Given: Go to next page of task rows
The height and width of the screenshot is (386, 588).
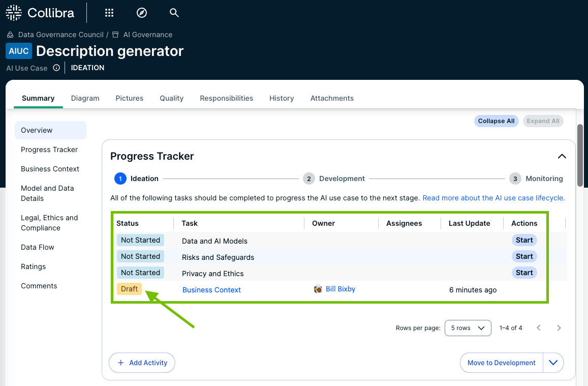Looking at the screenshot, I should click(x=559, y=328).
